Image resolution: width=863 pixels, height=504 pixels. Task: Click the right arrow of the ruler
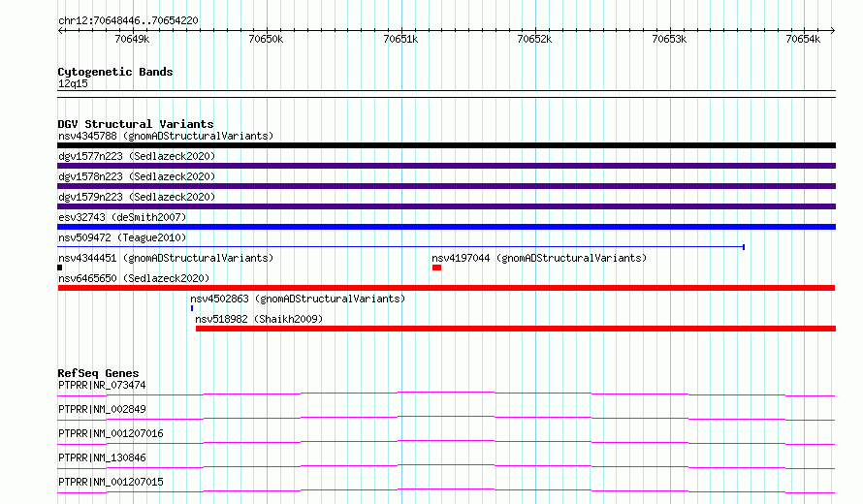(833, 30)
